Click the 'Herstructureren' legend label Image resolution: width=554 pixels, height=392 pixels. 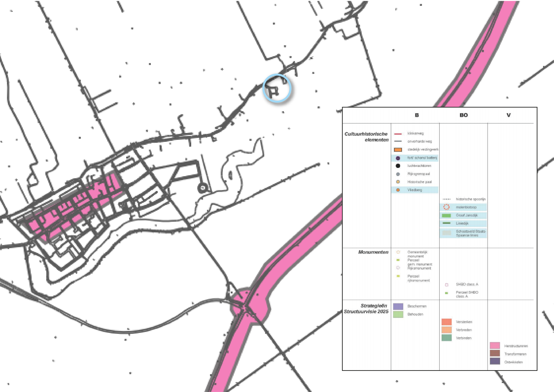(516, 346)
